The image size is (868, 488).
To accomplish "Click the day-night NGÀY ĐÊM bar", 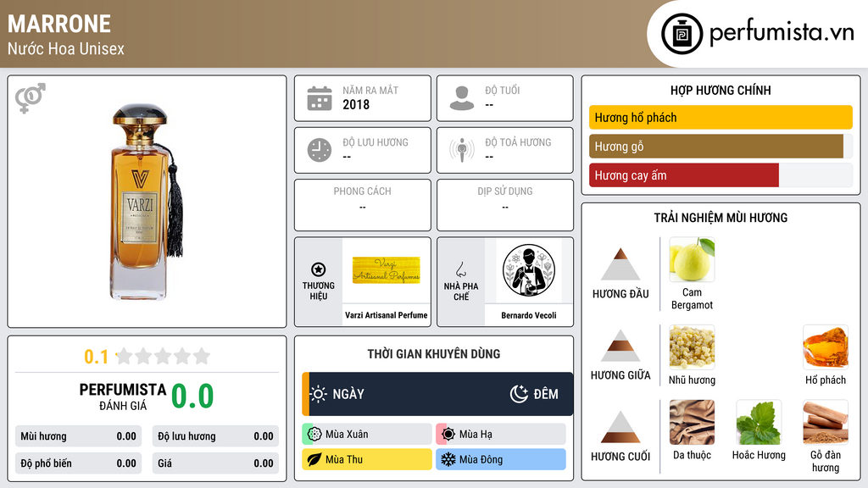I will tap(437, 394).
